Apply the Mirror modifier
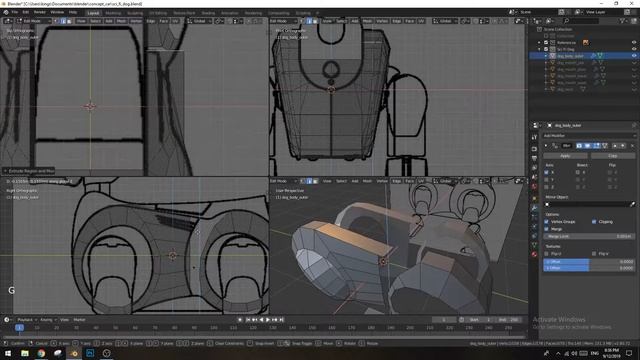Viewport: 640px width, 360px height. click(565, 156)
